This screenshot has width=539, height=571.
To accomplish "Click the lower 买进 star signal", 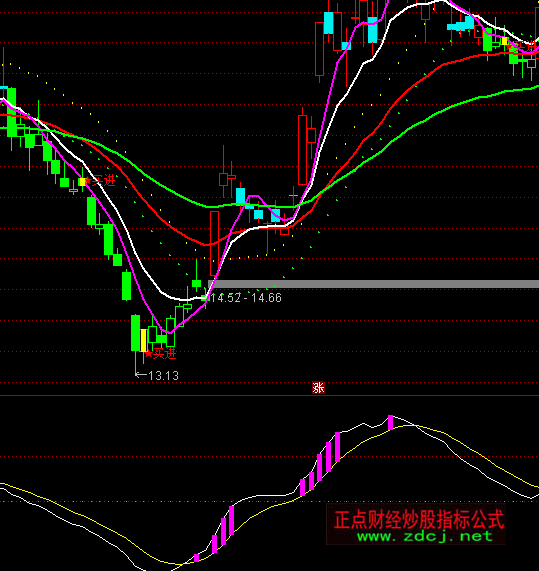I will click(161, 354).
